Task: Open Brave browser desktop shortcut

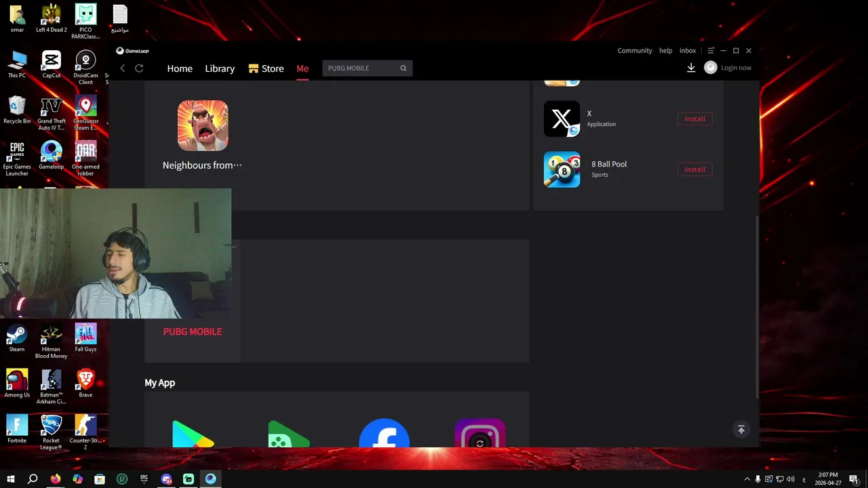Action: (x=85, y=383)
